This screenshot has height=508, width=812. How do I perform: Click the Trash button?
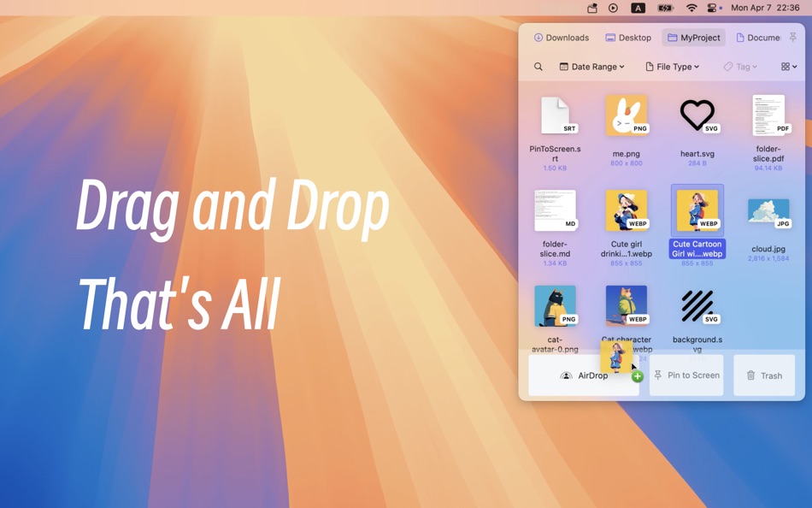point(763,375)
